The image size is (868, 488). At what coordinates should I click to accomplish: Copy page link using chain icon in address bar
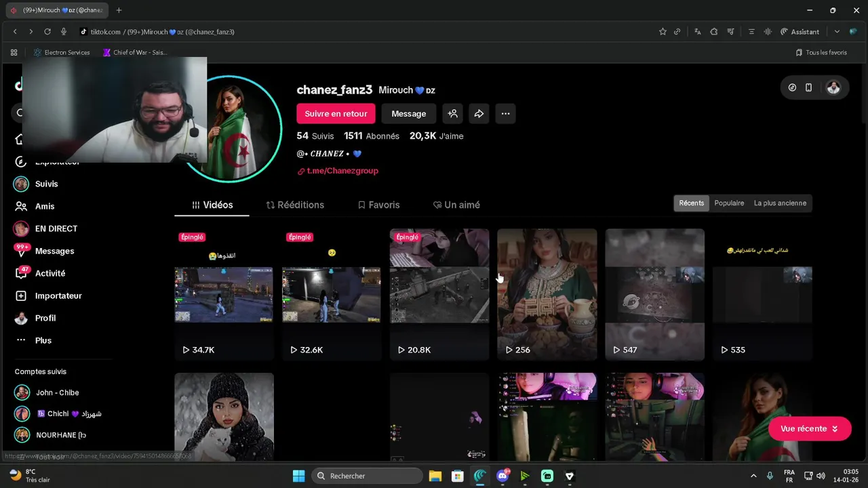point(677,32)
